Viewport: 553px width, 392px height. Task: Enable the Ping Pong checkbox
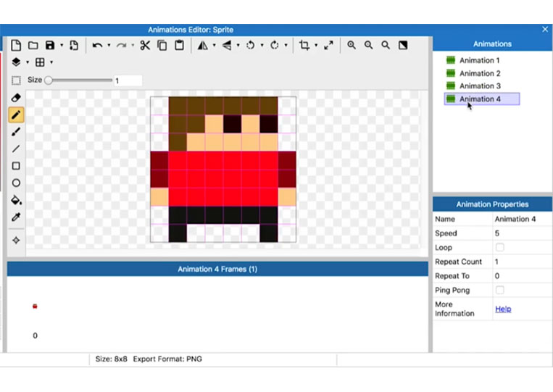point(500,290)
